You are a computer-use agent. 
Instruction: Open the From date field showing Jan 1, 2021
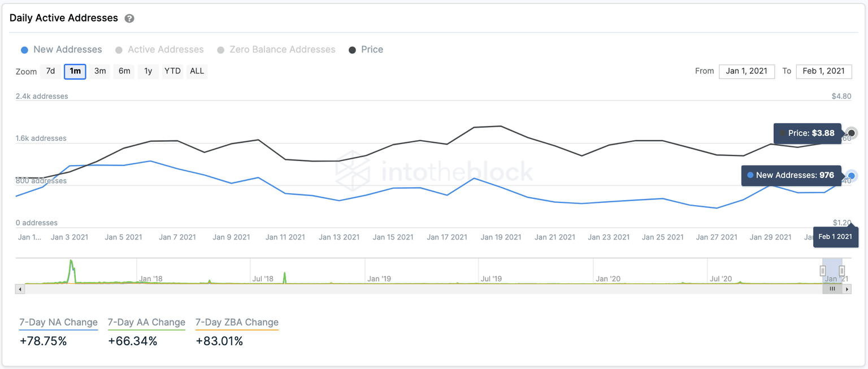click(x=747, y=71)
